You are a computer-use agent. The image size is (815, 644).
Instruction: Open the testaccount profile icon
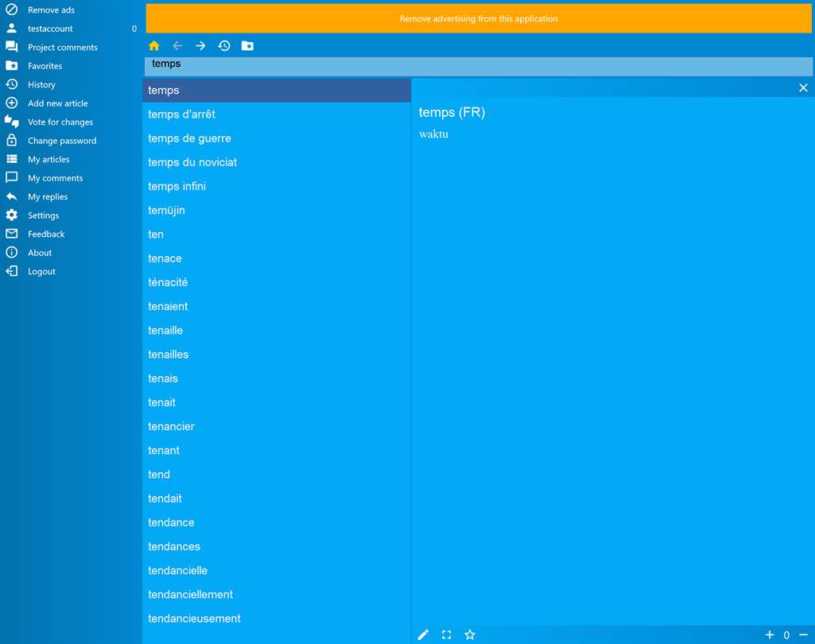click(x=11, y=28)
